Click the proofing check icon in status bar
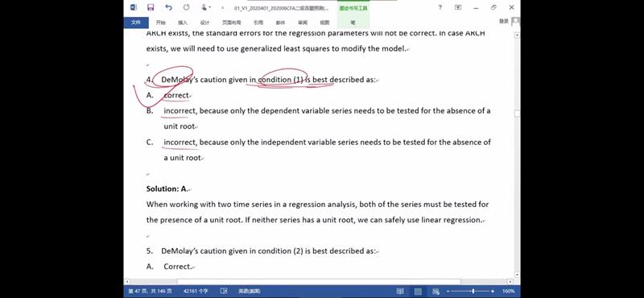Image resolution: width=644 pixels, height=298 pixels. point(224,291)
